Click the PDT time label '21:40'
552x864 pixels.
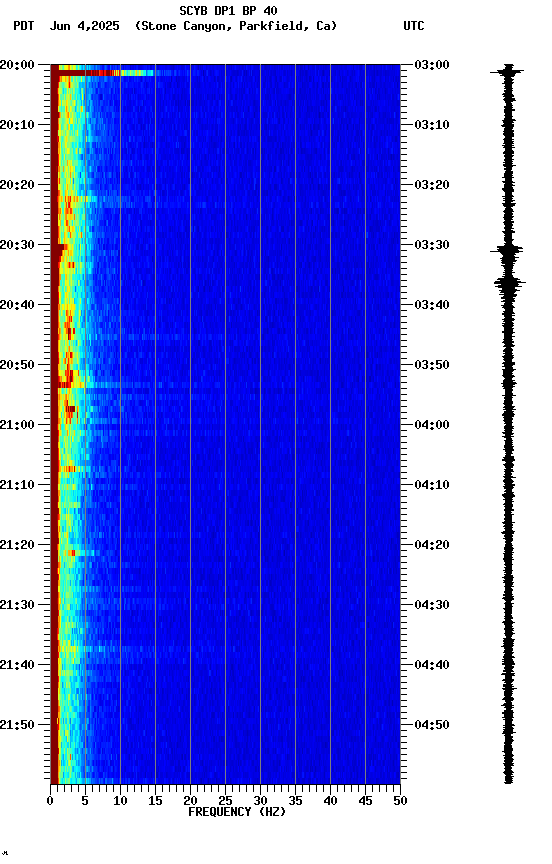tap(17, 665)
